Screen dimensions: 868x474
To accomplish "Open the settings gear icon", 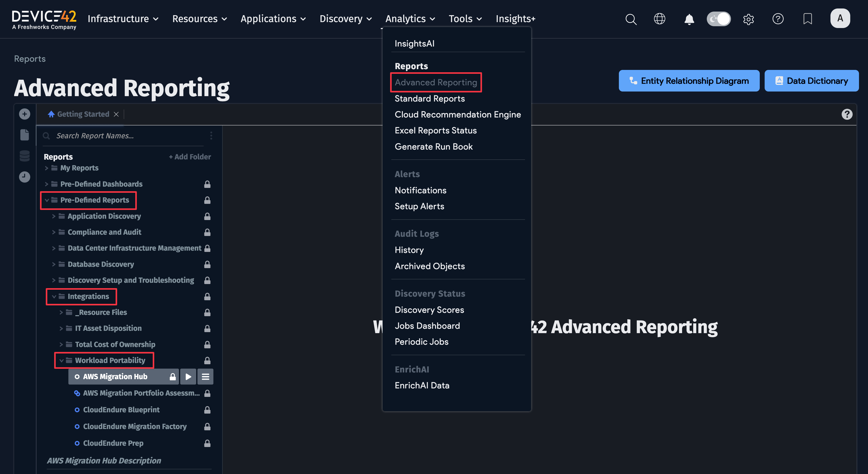I will click(748, 19).
